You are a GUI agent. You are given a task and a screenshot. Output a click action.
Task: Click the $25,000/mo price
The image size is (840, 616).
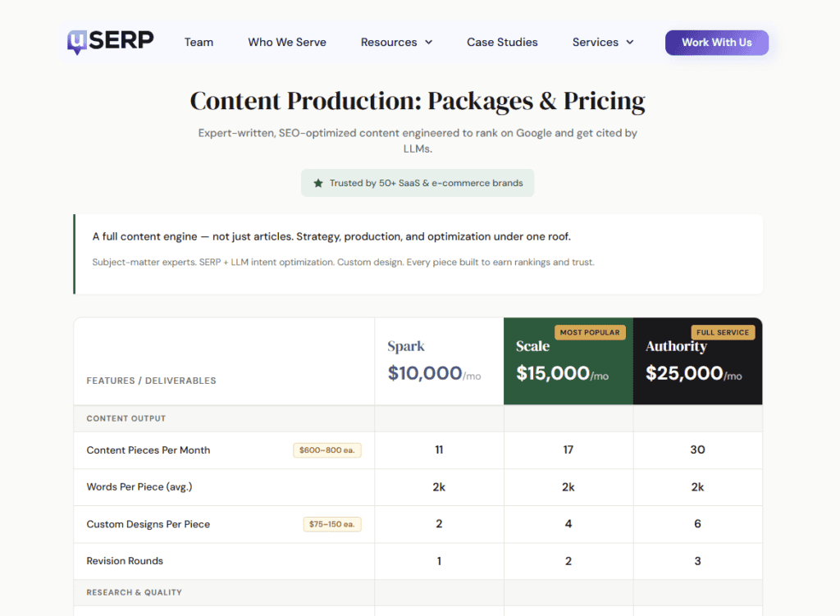(x=694, y=373)
